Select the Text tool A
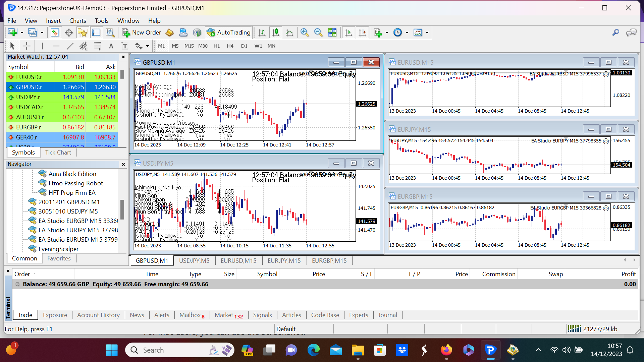644x362 pixels. coord(111,46)
